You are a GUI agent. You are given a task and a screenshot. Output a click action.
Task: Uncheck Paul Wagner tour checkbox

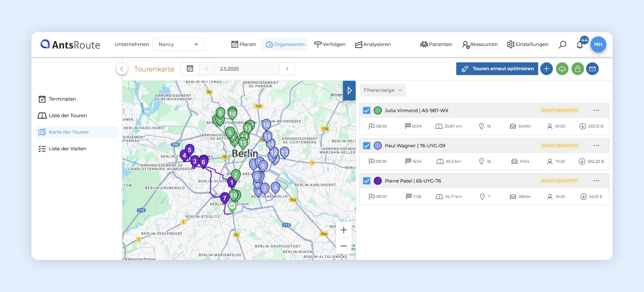[x=367, y=146]
